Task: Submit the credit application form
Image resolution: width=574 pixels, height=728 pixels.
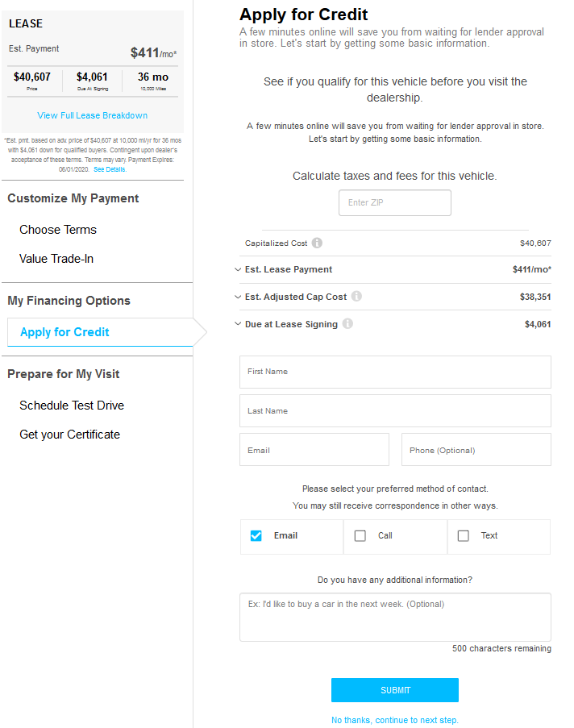Action: point(395,690)
